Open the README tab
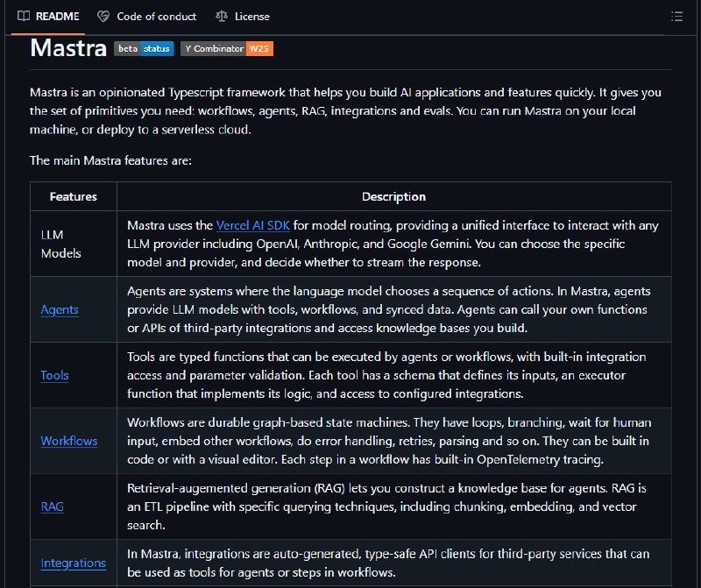The height and width of the screenshot is (588, 701). pyautogui.click(x=48, y=17)
